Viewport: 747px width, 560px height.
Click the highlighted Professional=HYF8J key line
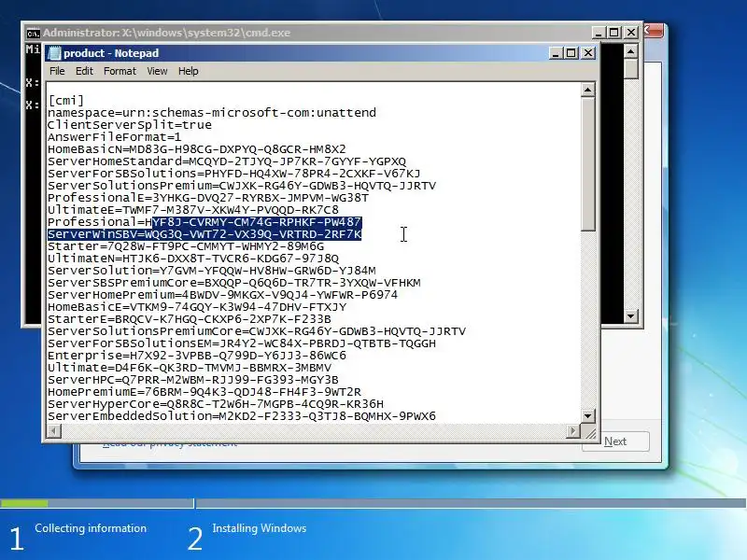(204, 222)
